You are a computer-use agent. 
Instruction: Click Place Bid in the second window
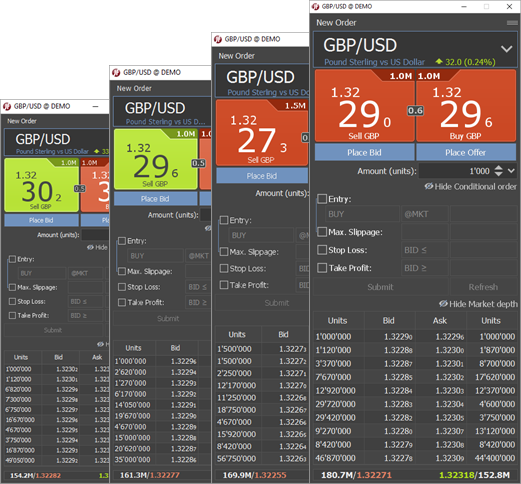coord(155,199)
